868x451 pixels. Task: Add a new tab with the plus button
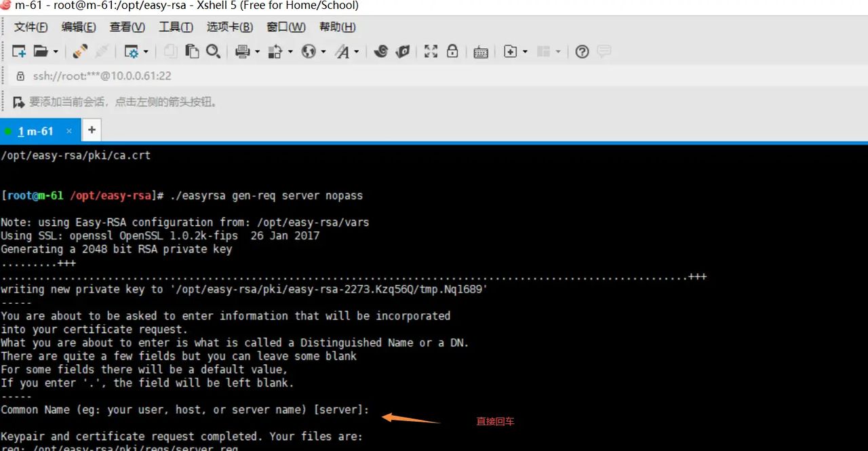tap(92, 130)
